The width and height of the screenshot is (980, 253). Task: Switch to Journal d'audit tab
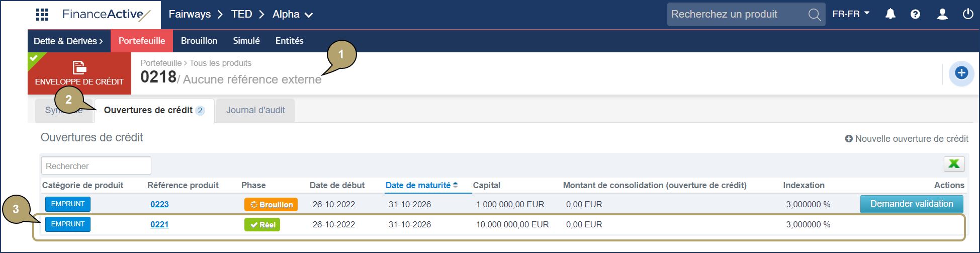click(x=255, y=110)
